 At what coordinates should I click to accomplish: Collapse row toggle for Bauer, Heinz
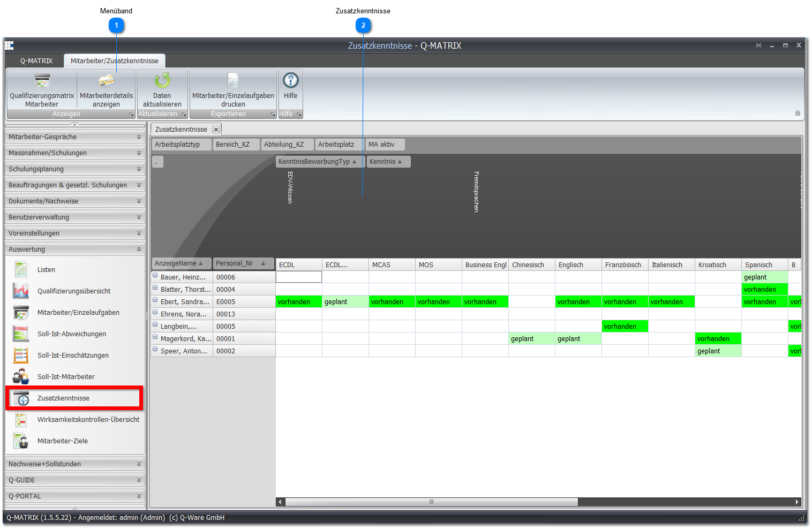[155, 276]
